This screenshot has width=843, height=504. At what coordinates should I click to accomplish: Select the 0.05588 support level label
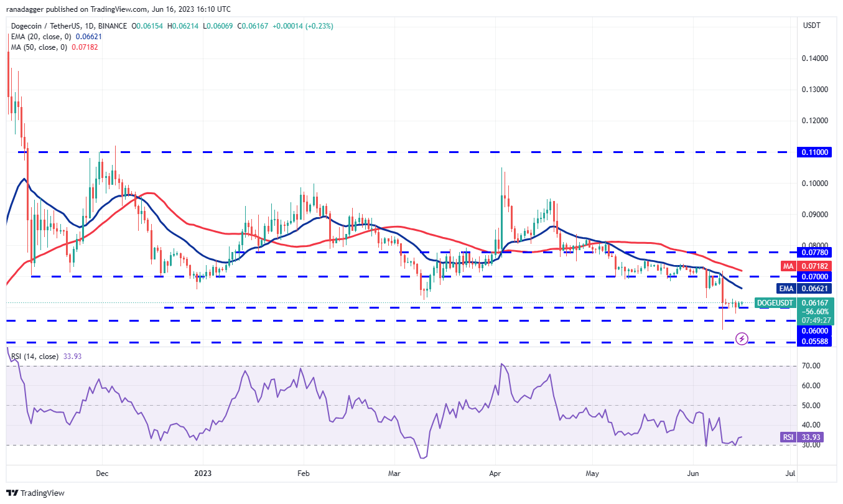point(814,342)
